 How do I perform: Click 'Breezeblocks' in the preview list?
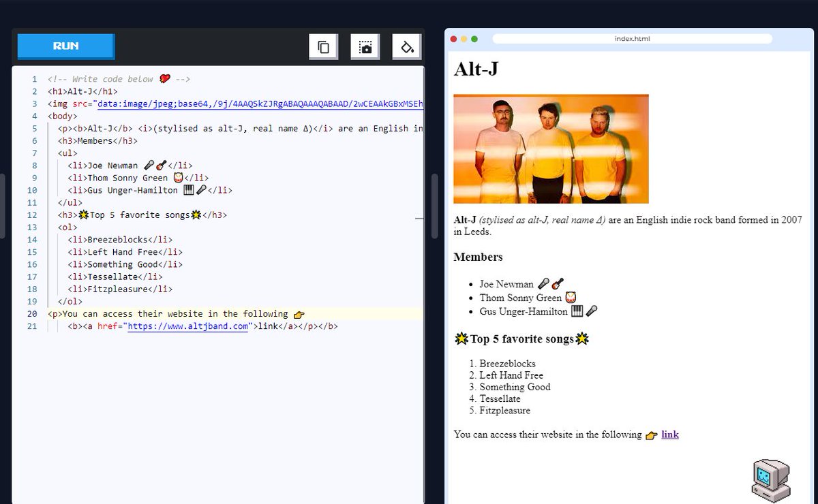pos(507,364)
